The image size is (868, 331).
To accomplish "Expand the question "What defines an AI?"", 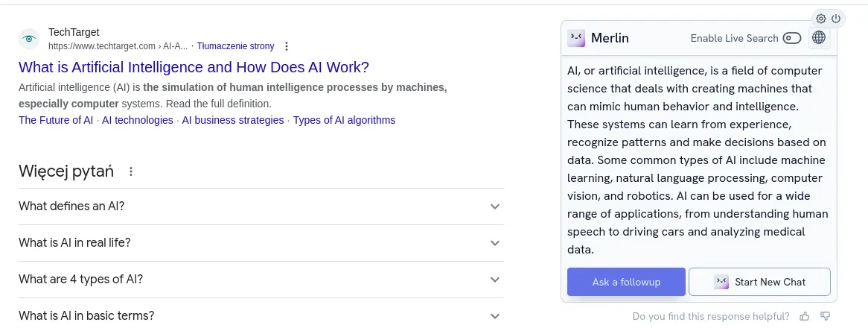I will [261, 207].
